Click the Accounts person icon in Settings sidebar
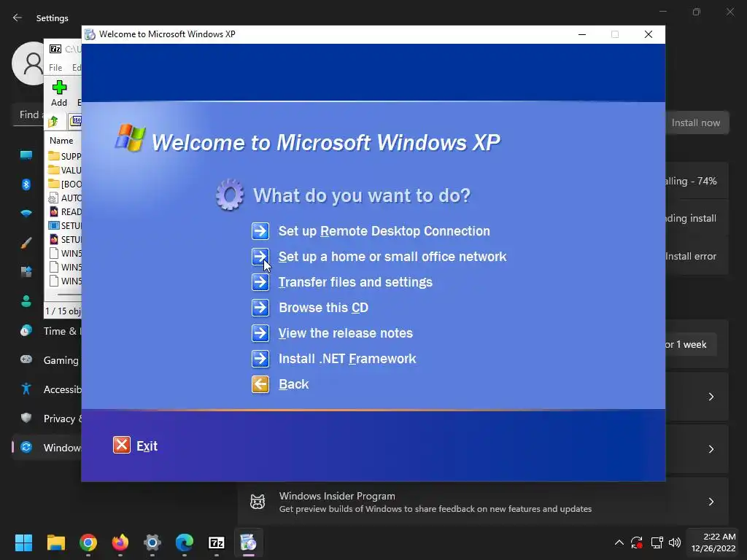Screen dimensions: 747x560 pyautogui.click(x=26, y=301)
